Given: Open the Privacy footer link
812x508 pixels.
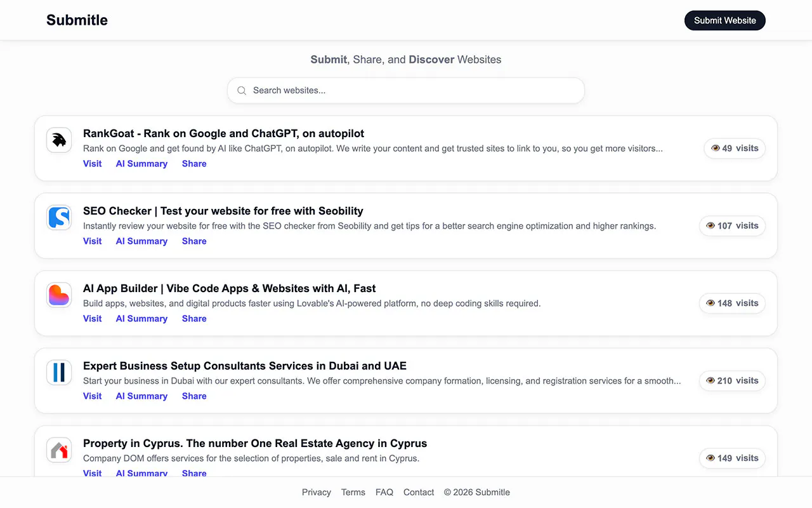Looking at the screenshot, I should coord(317,492).
